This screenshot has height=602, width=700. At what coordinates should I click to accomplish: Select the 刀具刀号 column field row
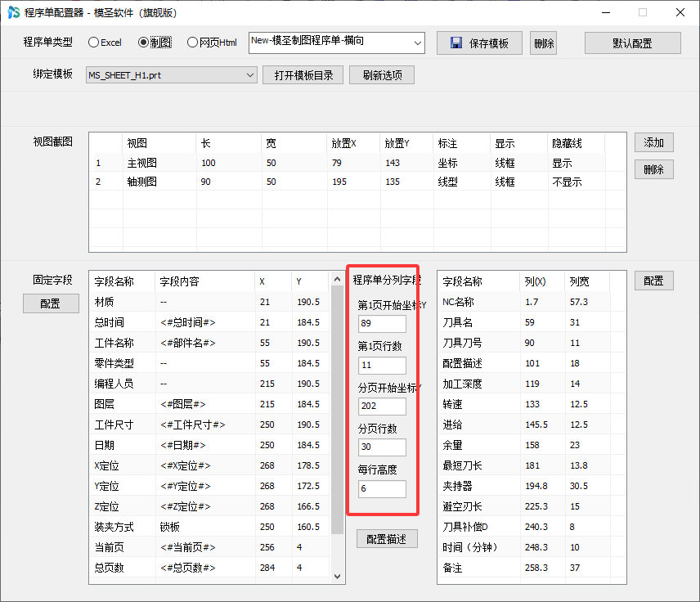(x=532, y=343)
